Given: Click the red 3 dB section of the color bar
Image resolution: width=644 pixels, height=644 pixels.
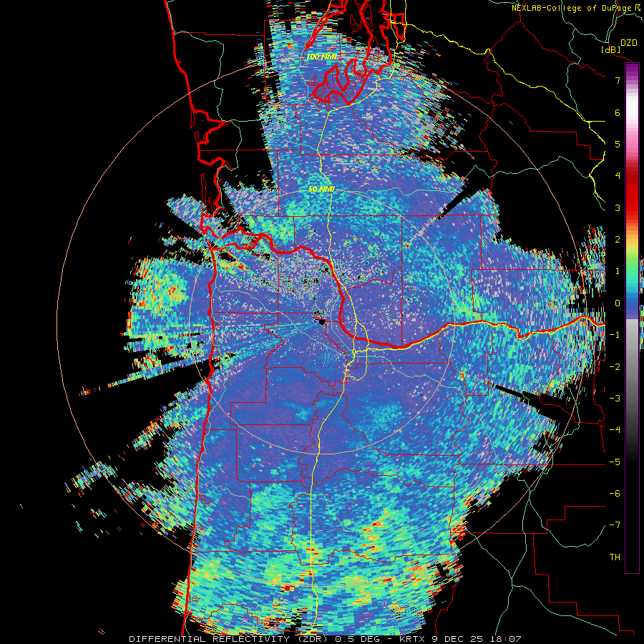Looking at the screenshot, I should (x=632, y=208).
